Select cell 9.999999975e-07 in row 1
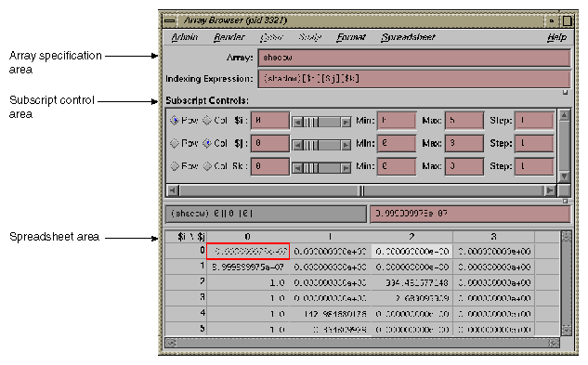 point(248,267)
